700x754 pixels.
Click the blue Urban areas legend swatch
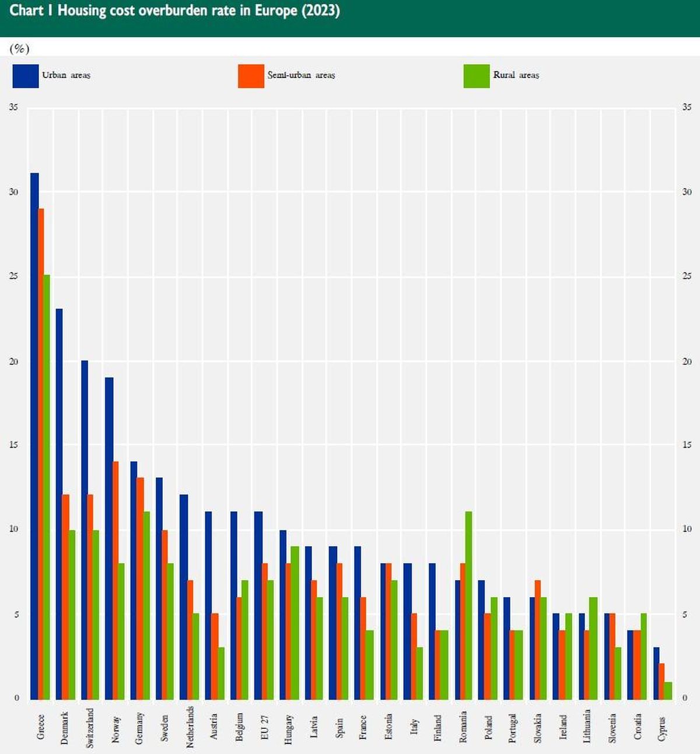26,76
